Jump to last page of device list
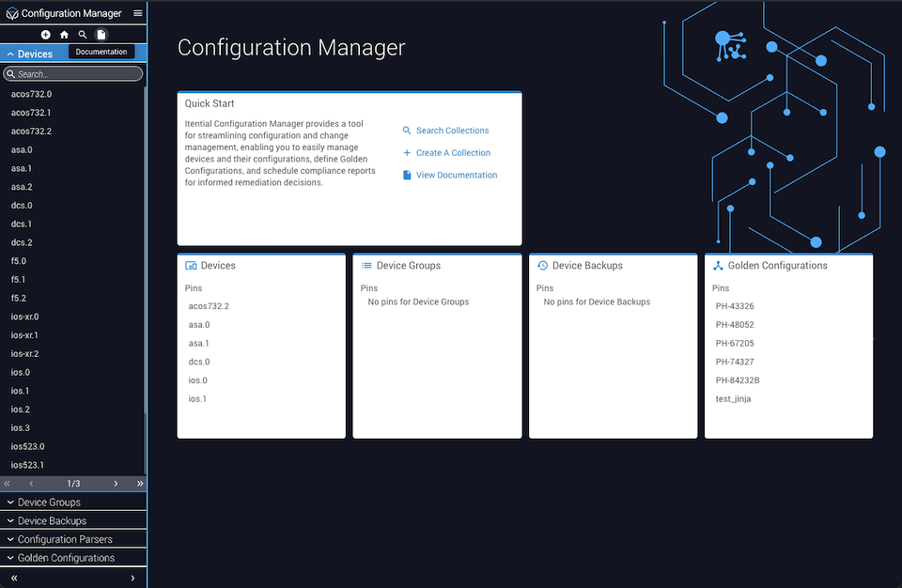902x588 pixels. tap(140, 484)
